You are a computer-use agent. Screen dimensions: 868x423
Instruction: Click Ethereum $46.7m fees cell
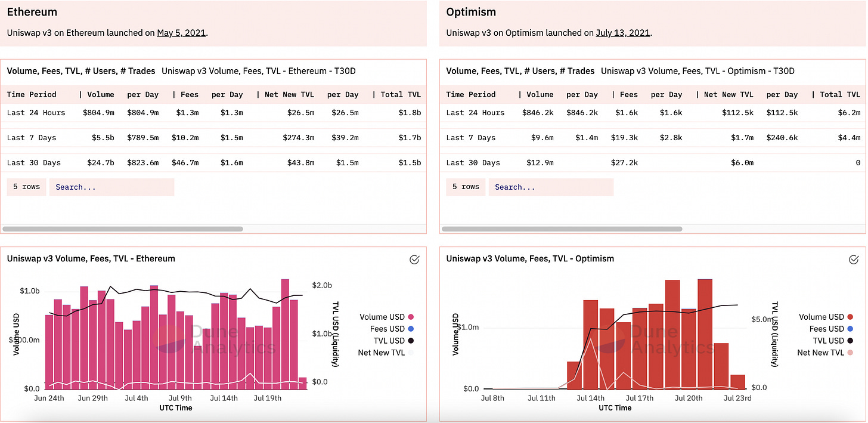coord(185,163)
